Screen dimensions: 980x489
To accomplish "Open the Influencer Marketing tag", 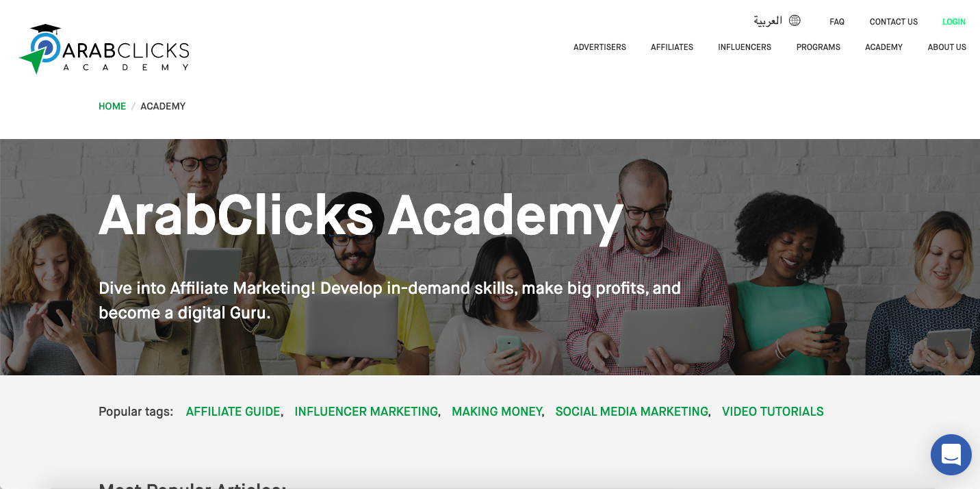I will (366, 412).
